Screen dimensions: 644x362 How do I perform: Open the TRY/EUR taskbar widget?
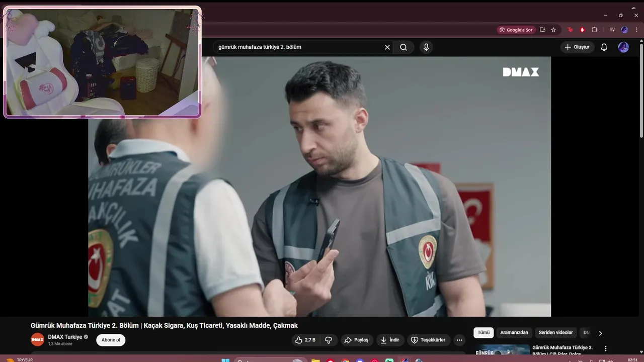point(20,360)
